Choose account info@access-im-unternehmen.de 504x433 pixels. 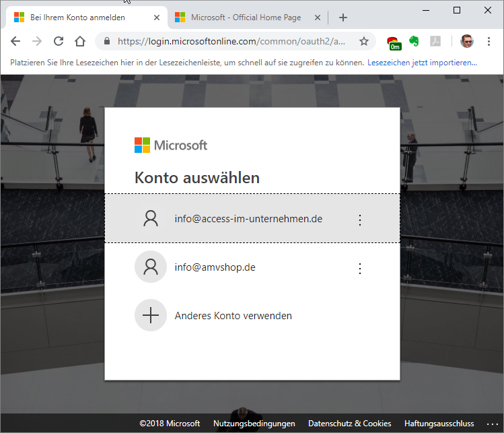[252, 218]
